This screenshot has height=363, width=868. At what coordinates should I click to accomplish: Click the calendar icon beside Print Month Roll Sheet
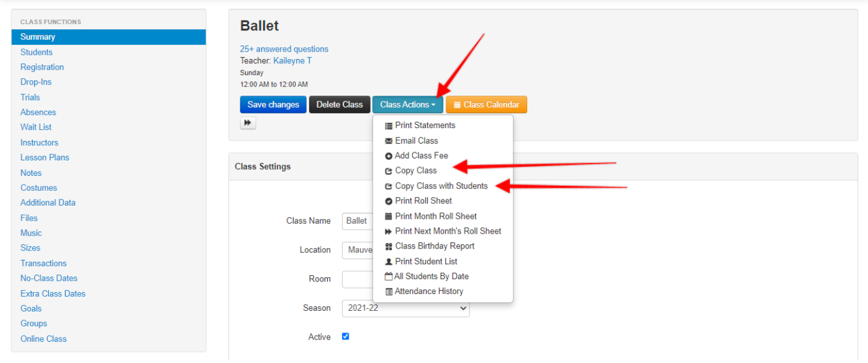pyautogui.click(x=389, y=216)
